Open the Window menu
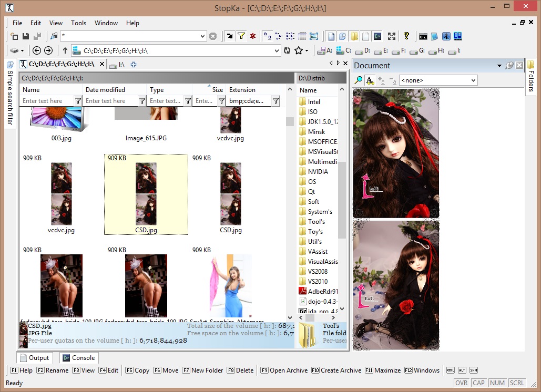The image size is (541, 392). [x=106, y=23]
